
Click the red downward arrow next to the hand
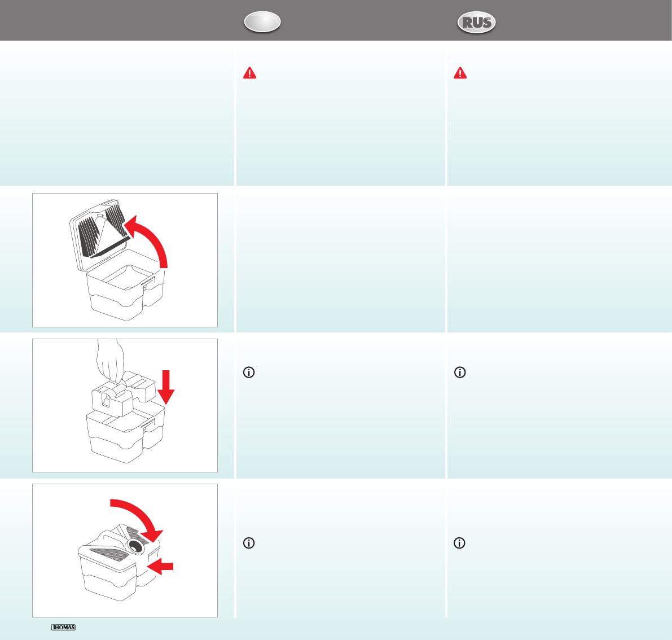pos(166,387)
